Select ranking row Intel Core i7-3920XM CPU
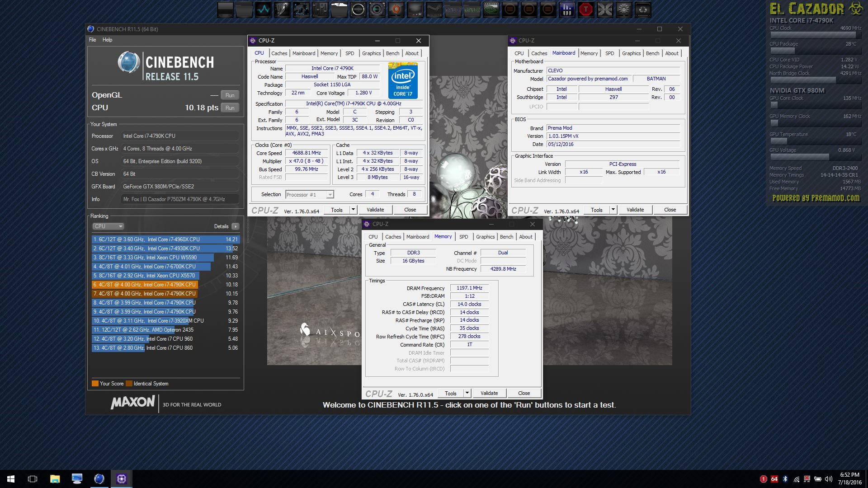The height and width of the screenshot is (488, 868). point(165,321)
